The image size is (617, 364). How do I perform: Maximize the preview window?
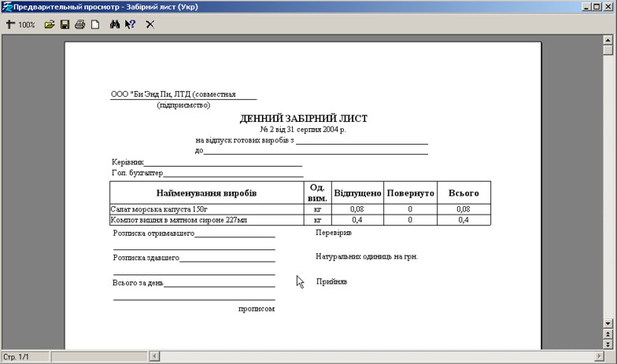[597, 6]
